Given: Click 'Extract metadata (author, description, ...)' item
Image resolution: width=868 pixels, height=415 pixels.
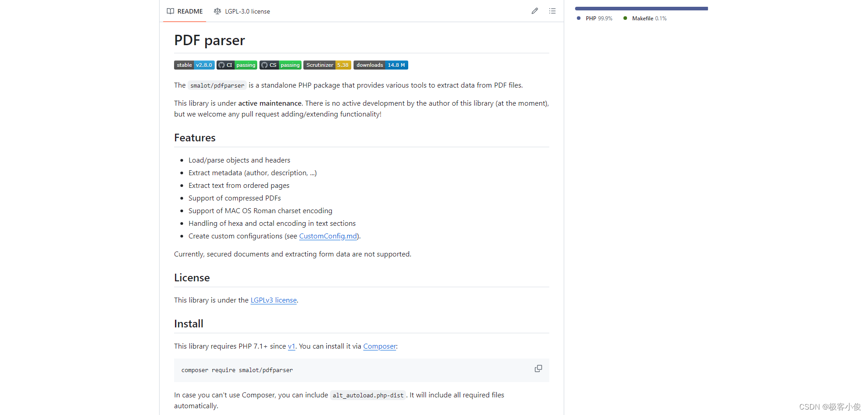Looking at the screenshot, I should 253,173.
